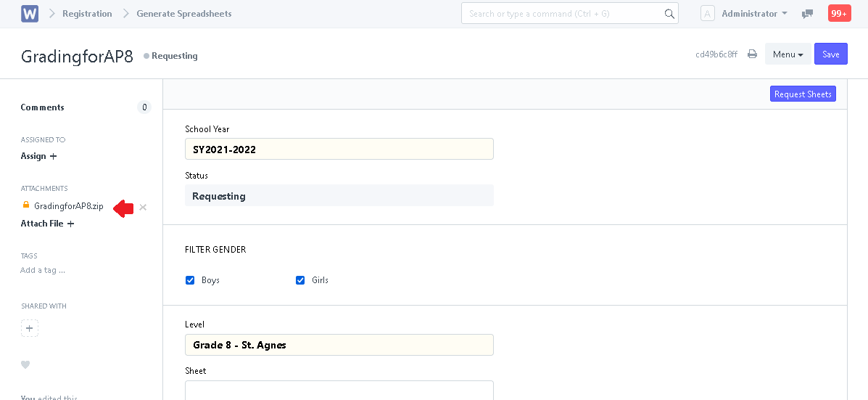Open the W home logo
Viewport: 868px width, 400px height.
pyautogui.click(x=30, y=13)
